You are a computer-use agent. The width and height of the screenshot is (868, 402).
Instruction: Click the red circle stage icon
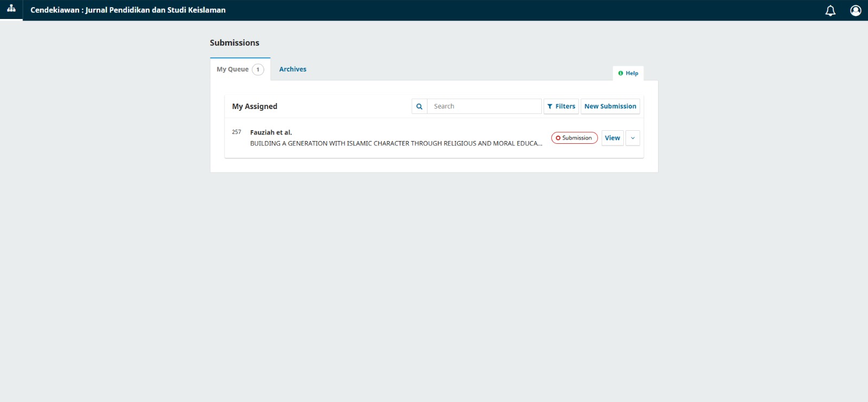coord(558,138)
